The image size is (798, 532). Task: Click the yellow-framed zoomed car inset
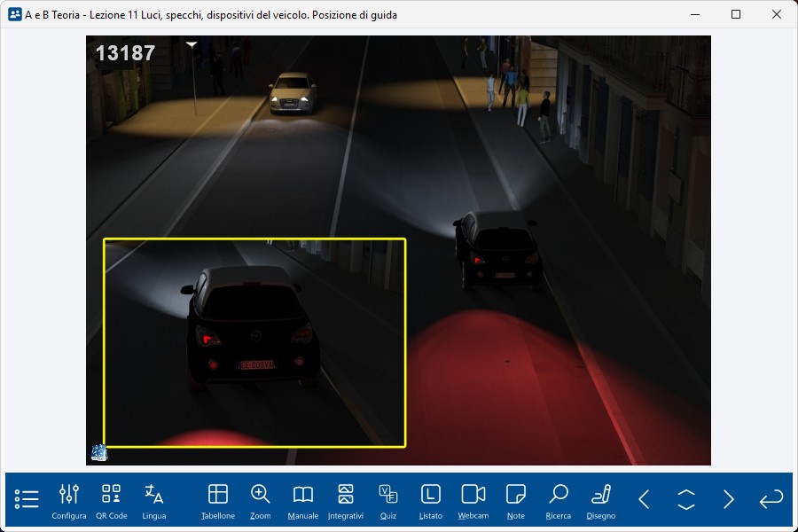(254, 342)
